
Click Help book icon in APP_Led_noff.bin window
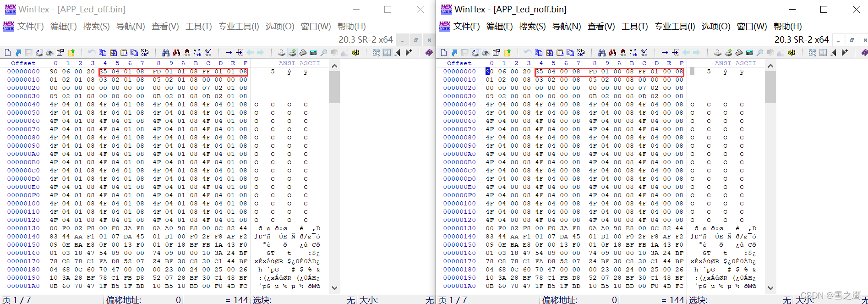[x=864, y=53]
